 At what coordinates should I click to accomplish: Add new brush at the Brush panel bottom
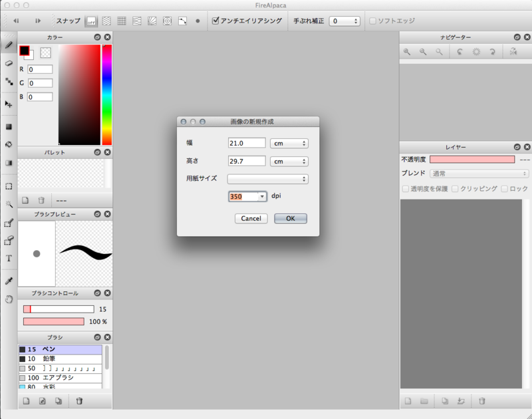(x=26, y=401)
